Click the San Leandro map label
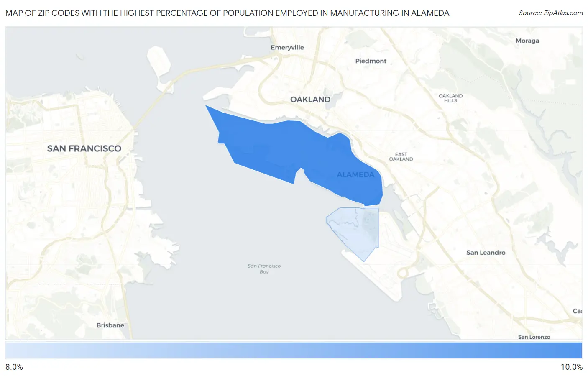Viewport: 588px width, 376px height. click(486, 253)
